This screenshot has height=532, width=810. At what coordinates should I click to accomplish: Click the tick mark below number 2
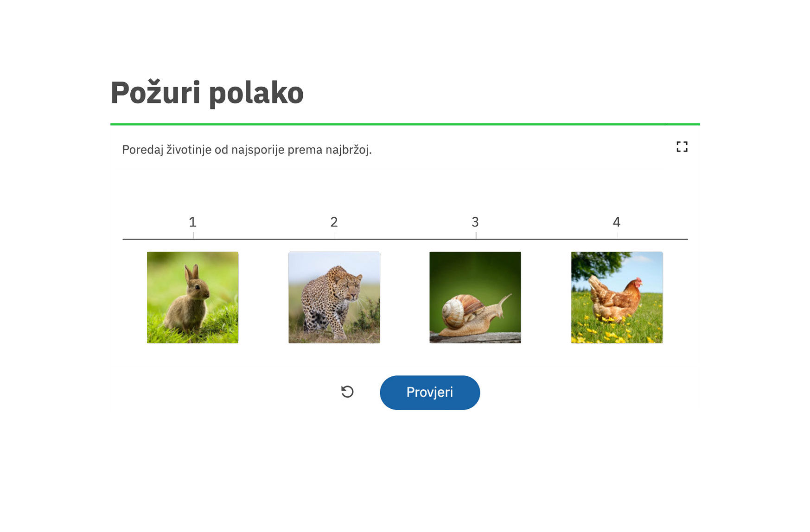tap(335, 235)
